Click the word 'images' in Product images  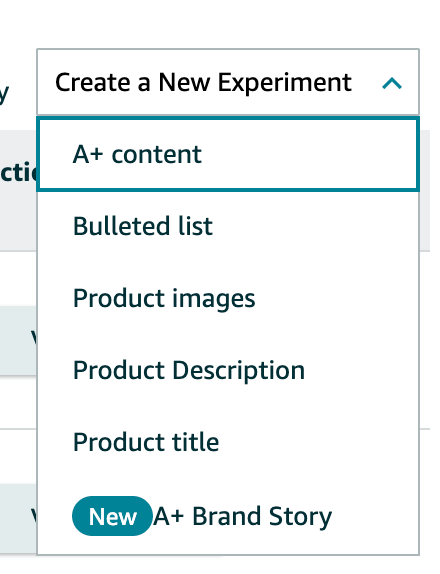click(213, 299)
